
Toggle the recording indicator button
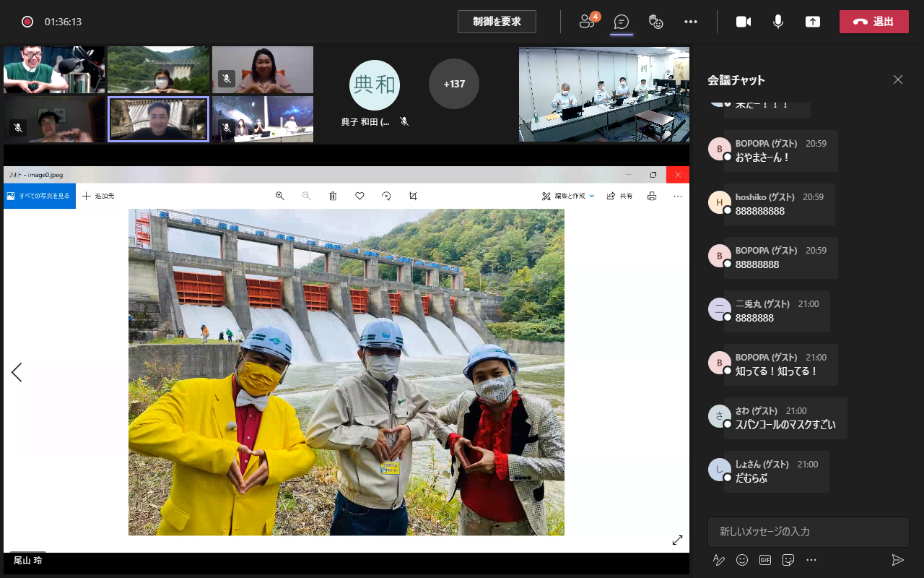pos(27,22)
